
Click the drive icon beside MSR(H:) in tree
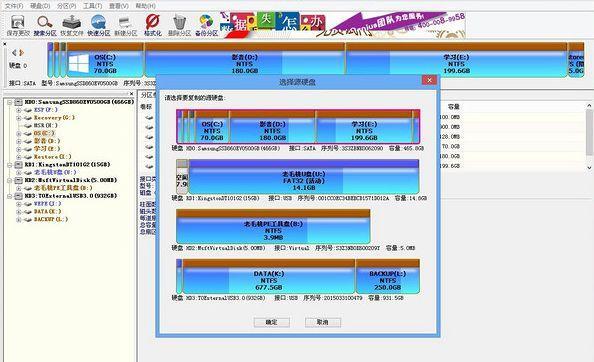[28, 126]
